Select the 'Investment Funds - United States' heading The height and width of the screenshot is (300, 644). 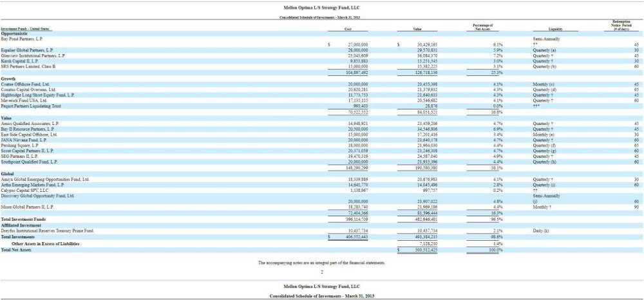pyautogui.click(x=26, y=29)
